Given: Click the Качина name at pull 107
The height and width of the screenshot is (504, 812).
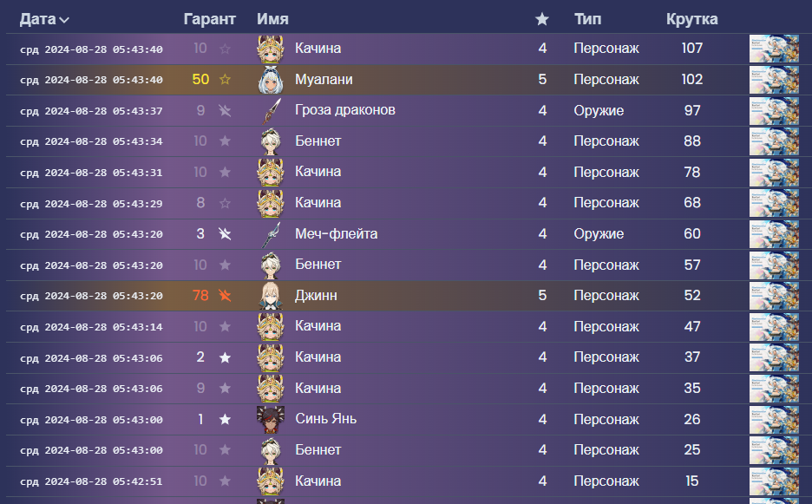Looking at the screenshot, I should point(318,49).
